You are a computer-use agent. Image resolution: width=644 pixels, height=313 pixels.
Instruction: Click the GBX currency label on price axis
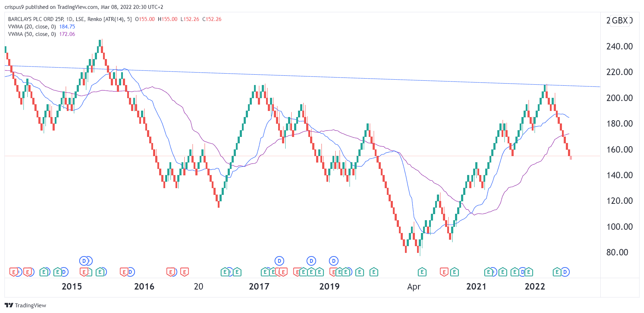(x=619, y=21)
